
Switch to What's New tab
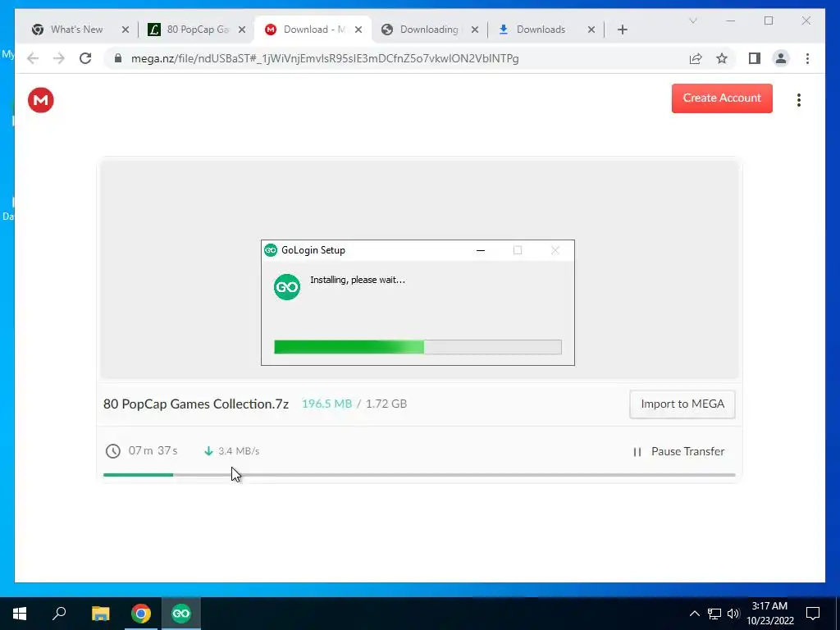pos(76,30)
